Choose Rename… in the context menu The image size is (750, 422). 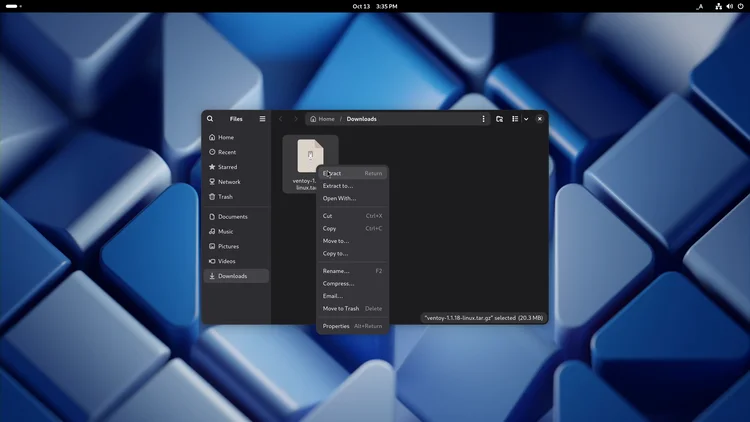coord(353,271)
